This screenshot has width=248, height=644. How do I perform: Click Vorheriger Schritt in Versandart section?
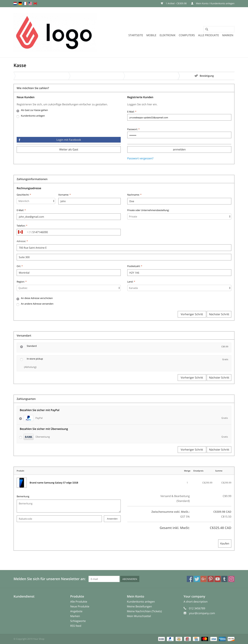pos(192,377)
